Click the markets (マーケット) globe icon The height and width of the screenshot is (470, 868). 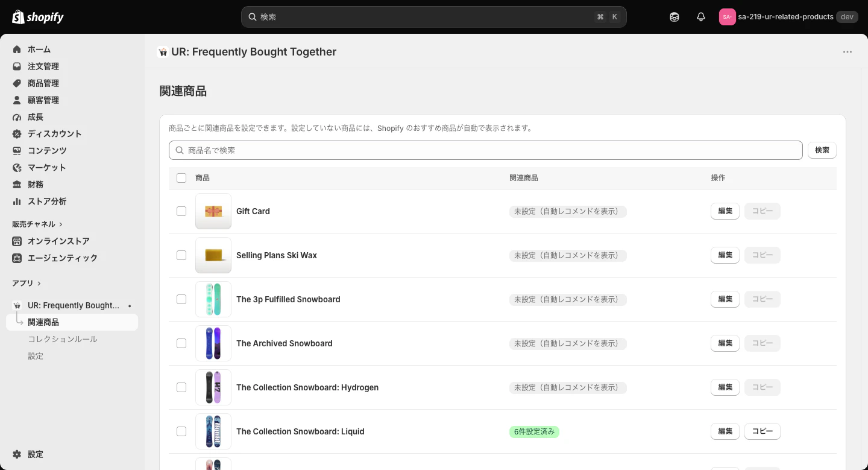(17, 168)
